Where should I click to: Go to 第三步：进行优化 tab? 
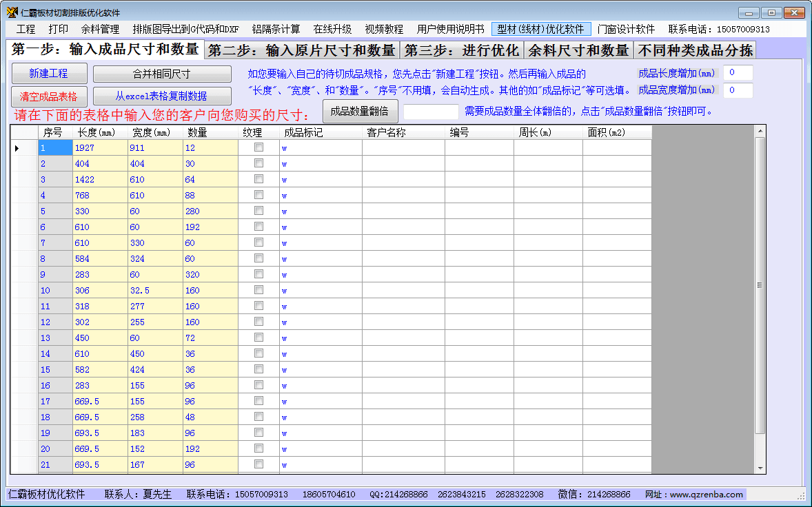(x=461, y=50)
